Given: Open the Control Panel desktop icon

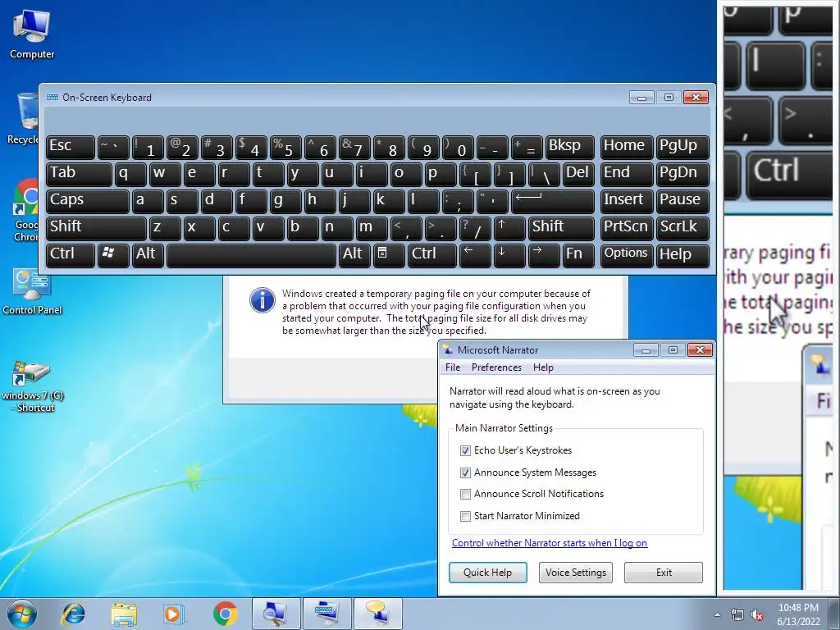Looking at the screenshot, I should click(x=32, y=292).
